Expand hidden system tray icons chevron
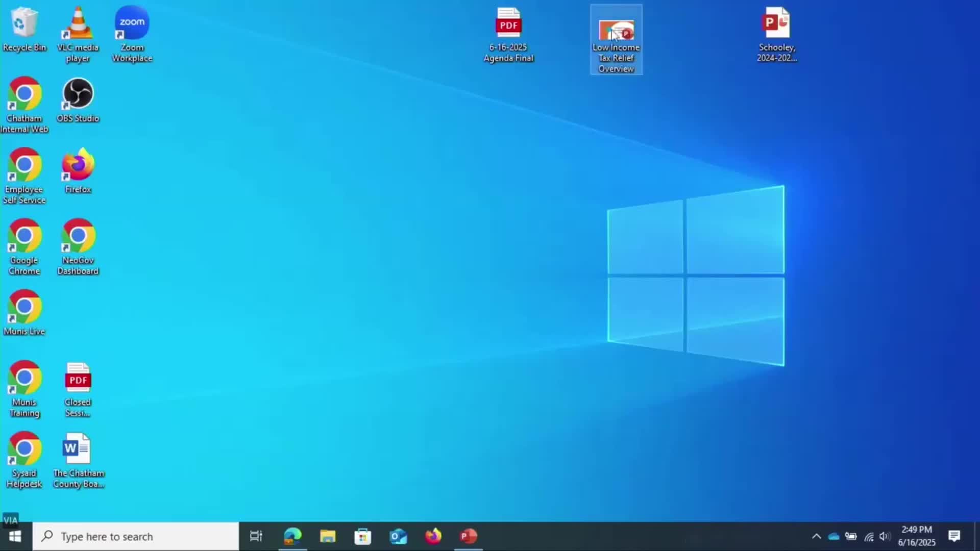Screen dimensions: 980x551 coord(816,536)
